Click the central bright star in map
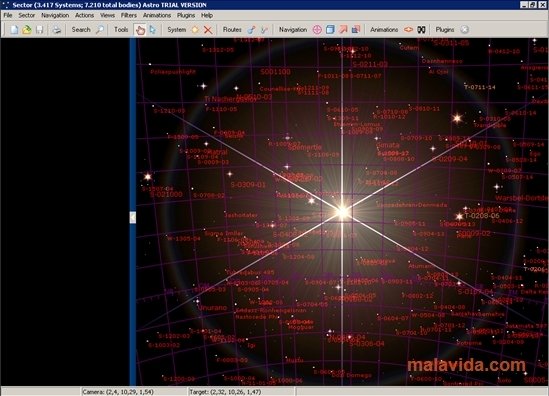Viewport: 549px width, 396px height. pyautogui.click(x=342, y=212)
